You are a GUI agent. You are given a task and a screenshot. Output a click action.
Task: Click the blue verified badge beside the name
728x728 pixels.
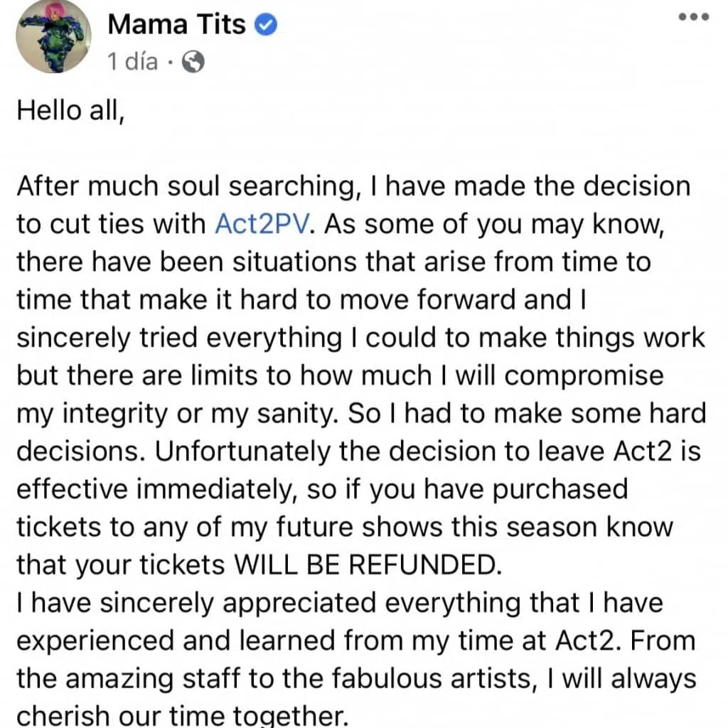click(266, 24)
